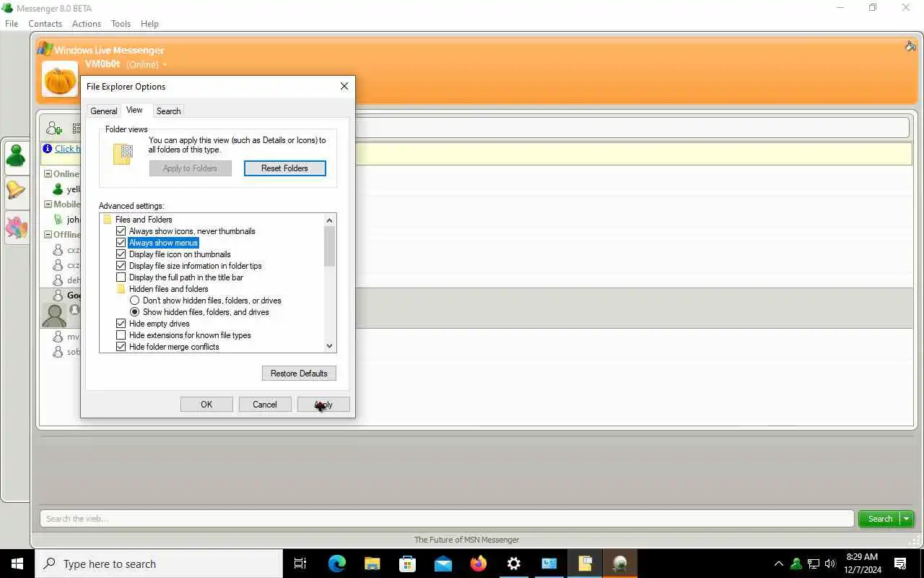Open Microsoft Store from the taskbar
The width and height of the screenshot is (924, 578).
pos(407,564)
